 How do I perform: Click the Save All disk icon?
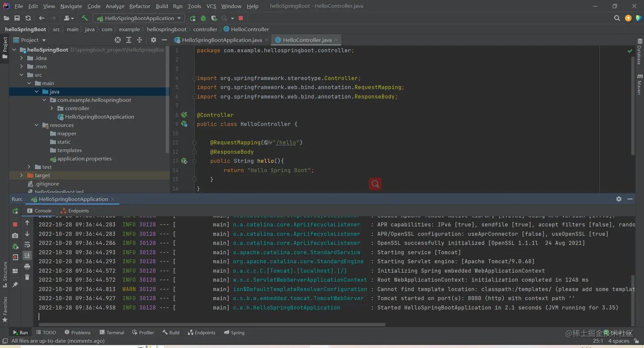click(17, 18)
